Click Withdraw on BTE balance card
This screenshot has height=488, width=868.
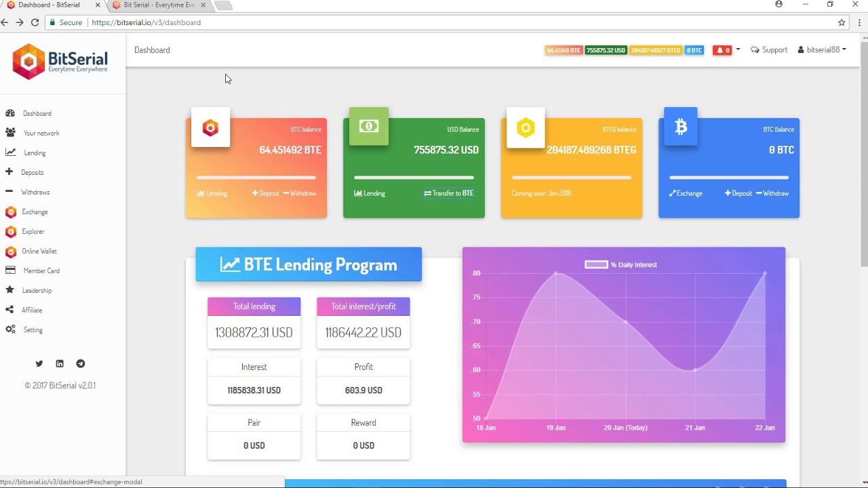(299, 194)
